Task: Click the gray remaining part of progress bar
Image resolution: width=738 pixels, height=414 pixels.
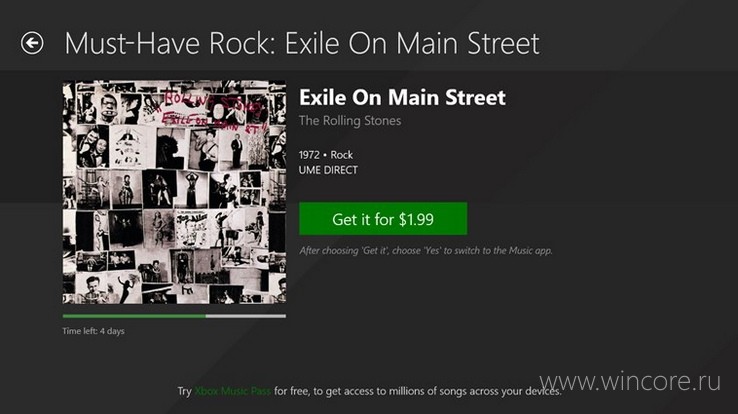Action: [x=246, y=316]
